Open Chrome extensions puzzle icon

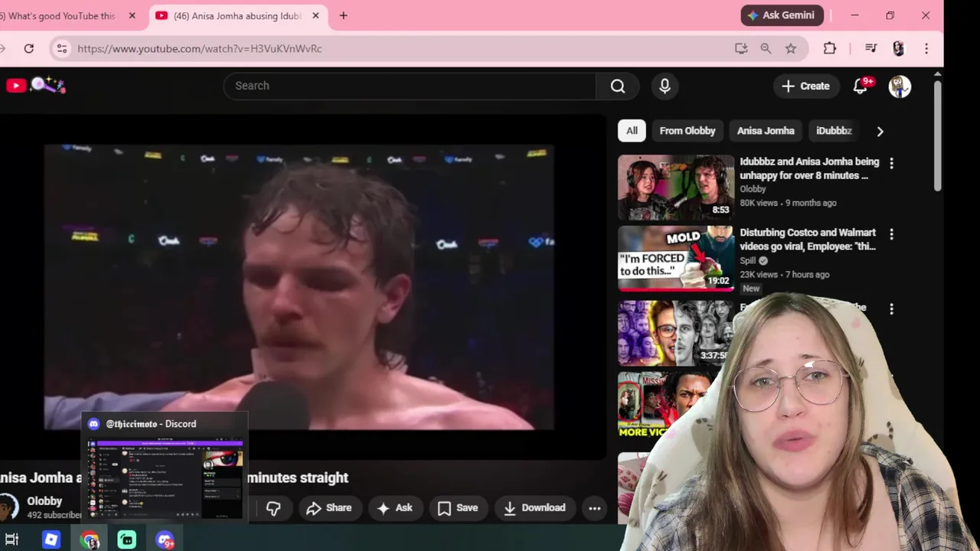pyautogui.click(x=830, y=48)
